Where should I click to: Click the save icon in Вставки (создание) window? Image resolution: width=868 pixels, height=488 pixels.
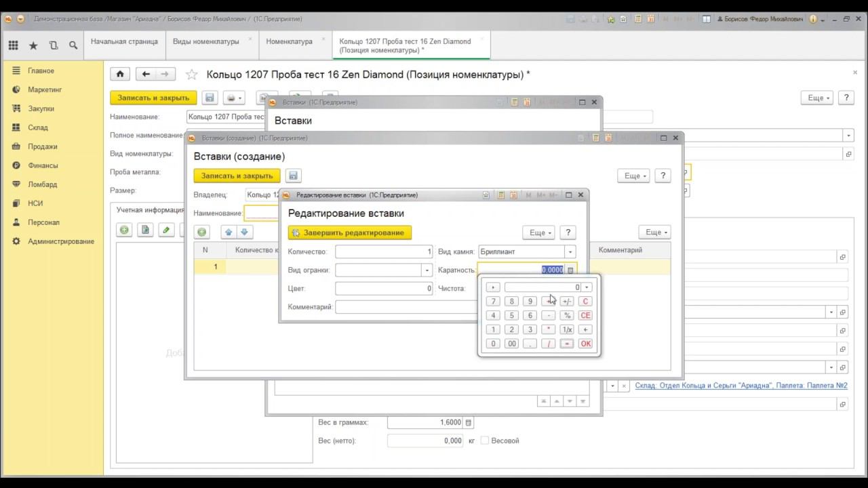click(x=294, y=176)
